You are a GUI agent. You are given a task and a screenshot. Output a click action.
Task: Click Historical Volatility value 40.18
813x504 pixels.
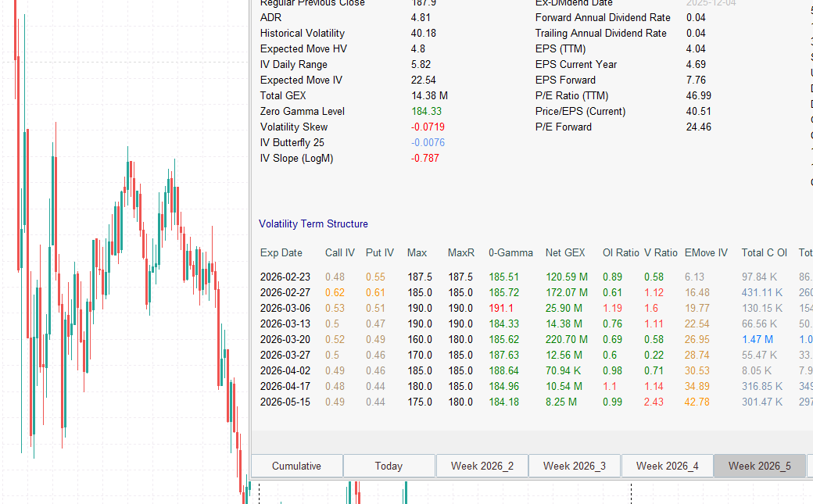(x=424, y=33)
